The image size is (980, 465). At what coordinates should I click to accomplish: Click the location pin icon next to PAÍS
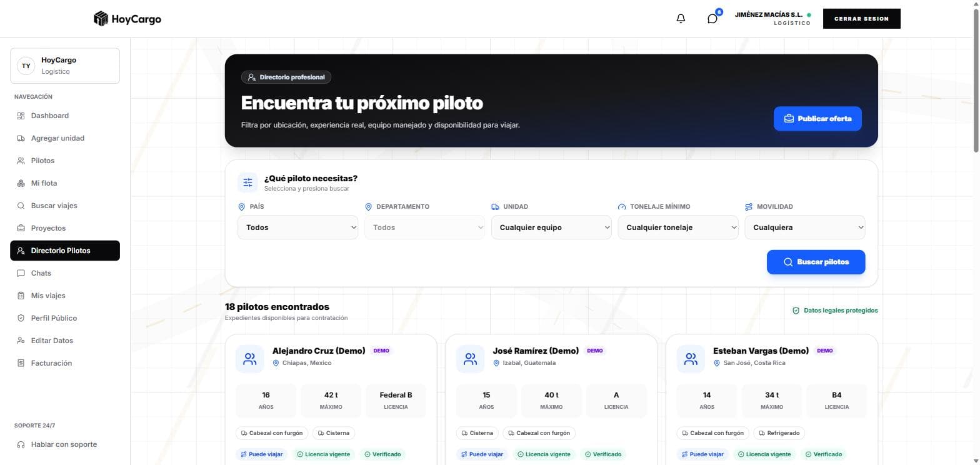241,207
